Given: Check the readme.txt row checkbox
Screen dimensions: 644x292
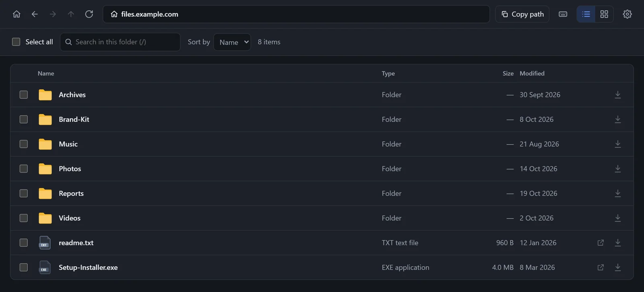Looking at the screenshot, I should (x=24, y=242).
